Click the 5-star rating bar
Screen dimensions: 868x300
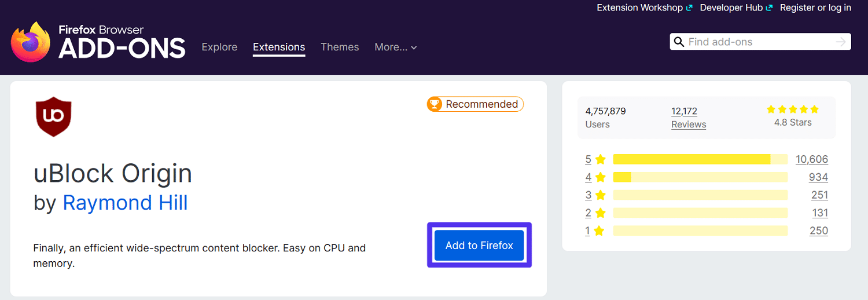[700, 159]
